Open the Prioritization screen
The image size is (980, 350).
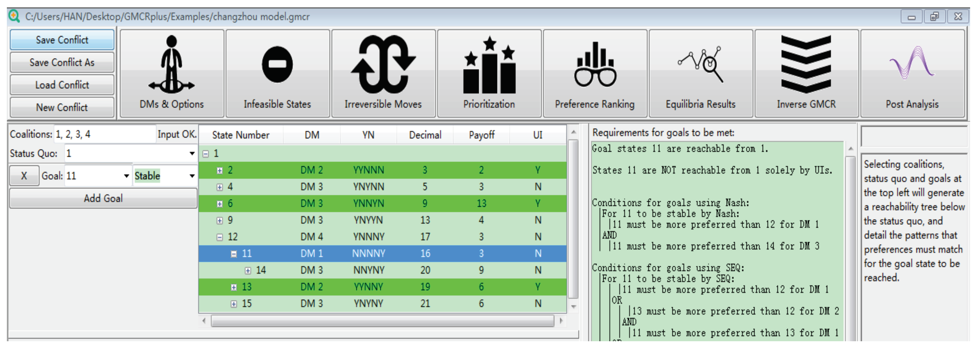tap(489, 73)
